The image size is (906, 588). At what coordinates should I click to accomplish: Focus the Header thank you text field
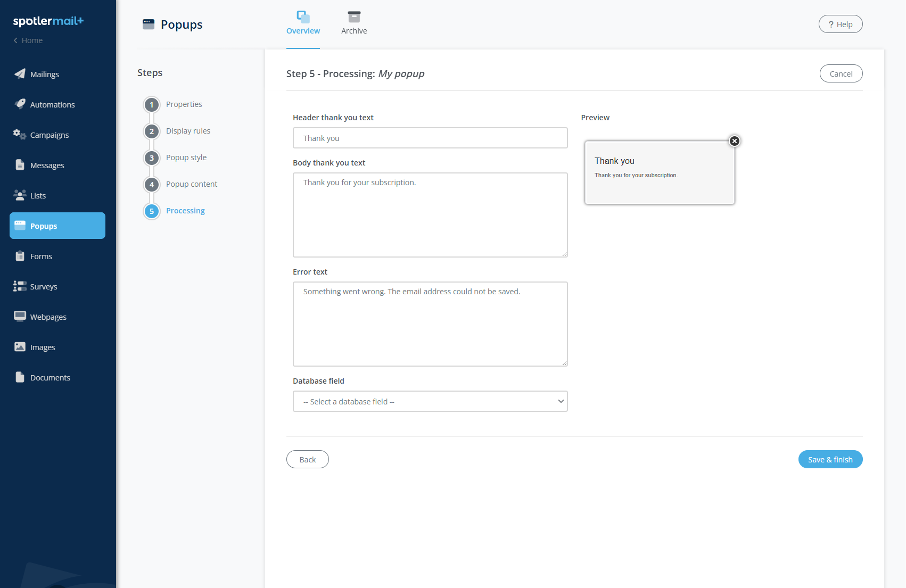(430, 138)
